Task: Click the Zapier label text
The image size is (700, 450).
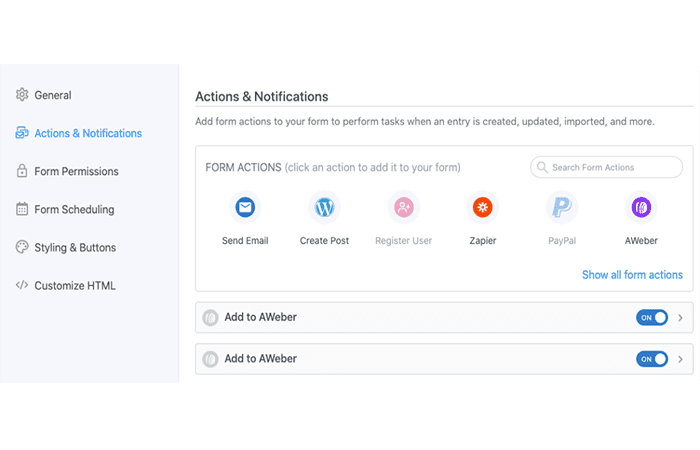Action: pos(483,241)
